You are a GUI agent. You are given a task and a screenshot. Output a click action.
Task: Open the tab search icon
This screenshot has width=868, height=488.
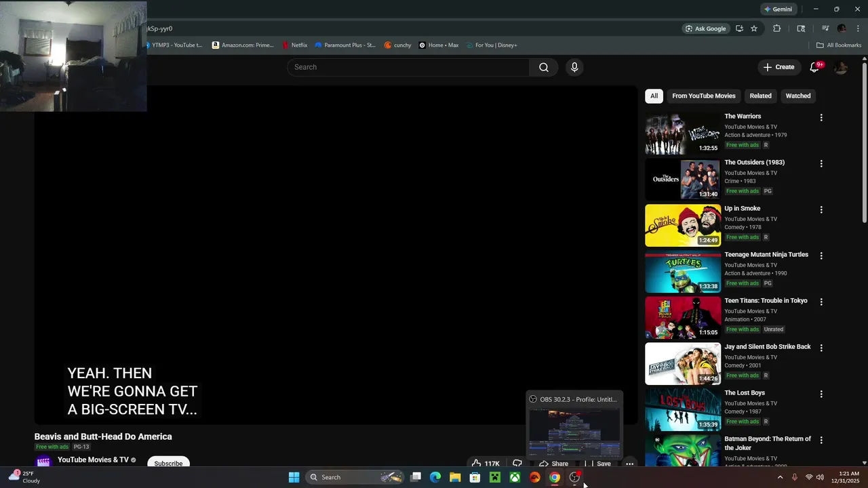801,28
